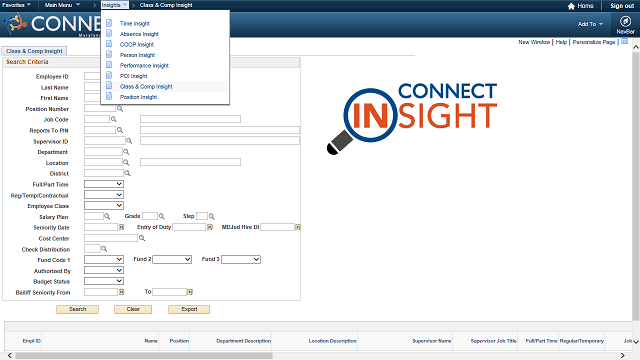This screenshot has width=640, height=360.
Task: Open Bailiff Seniority From calendar picker
Action: pyautogui.click(x=121, y=292)
